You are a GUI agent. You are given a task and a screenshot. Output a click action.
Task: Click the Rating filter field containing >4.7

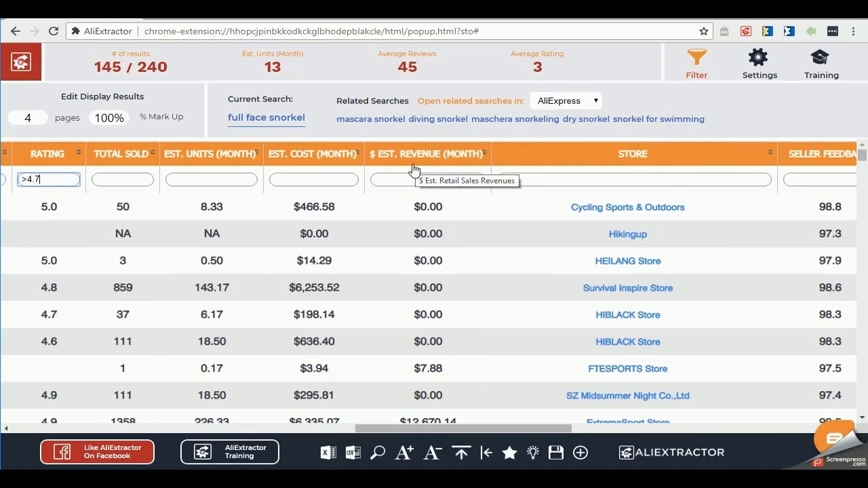click(49, 180)
